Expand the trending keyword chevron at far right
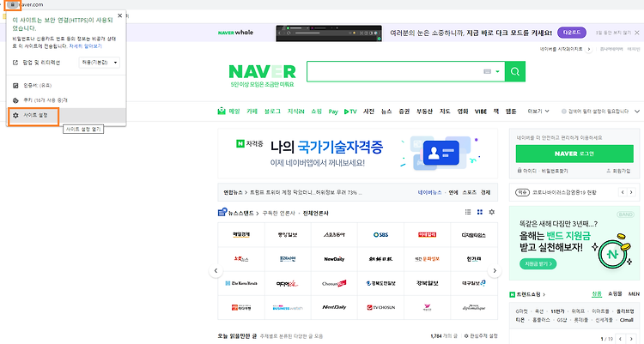Image resolution: width=644 pixels, height=344 pixels. tap(637, 112)
